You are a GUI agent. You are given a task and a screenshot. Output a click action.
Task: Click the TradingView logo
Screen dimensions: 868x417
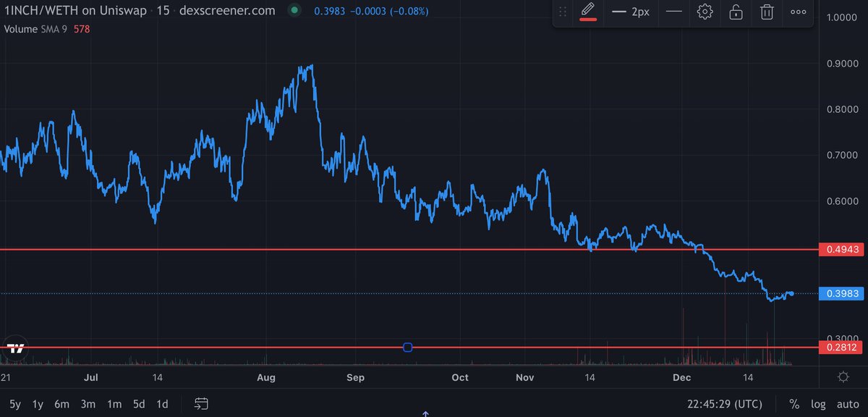pyautogui.click(x=14, y=347)
